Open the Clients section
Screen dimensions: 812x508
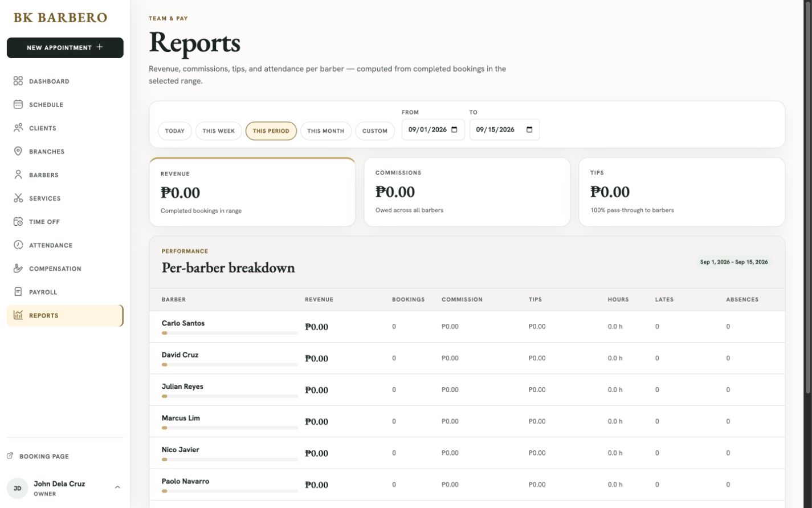pyautogui.click(x=65, y=128)
